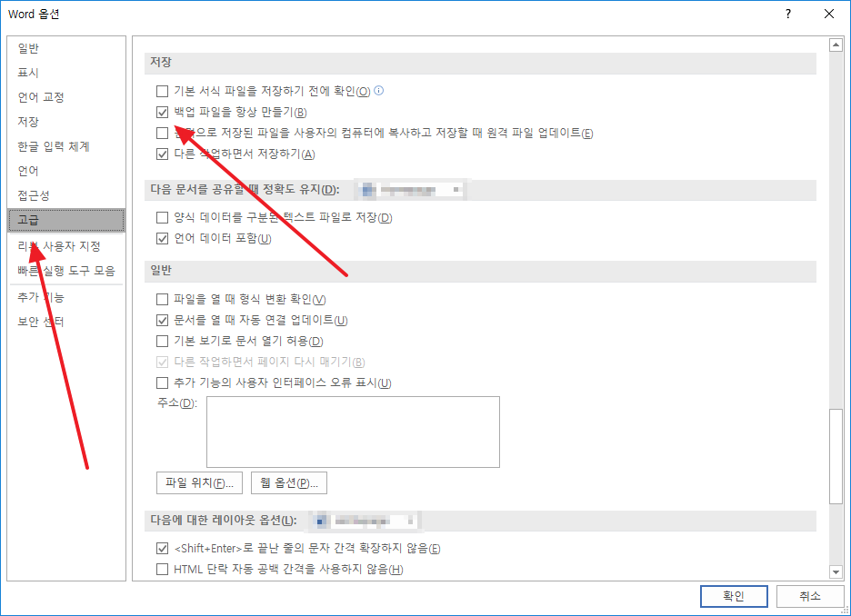Enable 기본 서식 파일을 저장하기 전에 확인 checkbox

[162, 91]
